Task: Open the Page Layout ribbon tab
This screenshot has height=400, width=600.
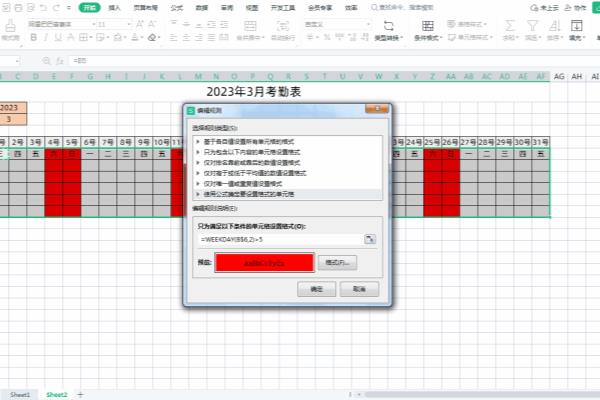Action: pyautogui.click(x=145, y=7)
